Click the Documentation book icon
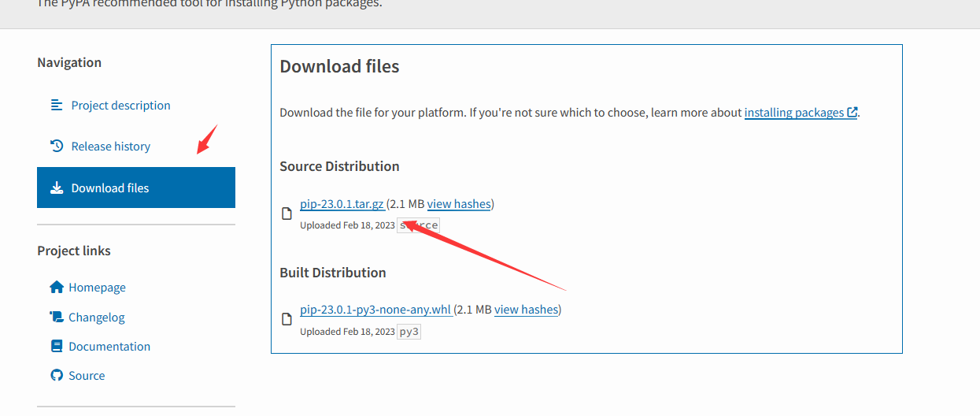The width and height of the screenshot is (980, 416). pos(56,346)
